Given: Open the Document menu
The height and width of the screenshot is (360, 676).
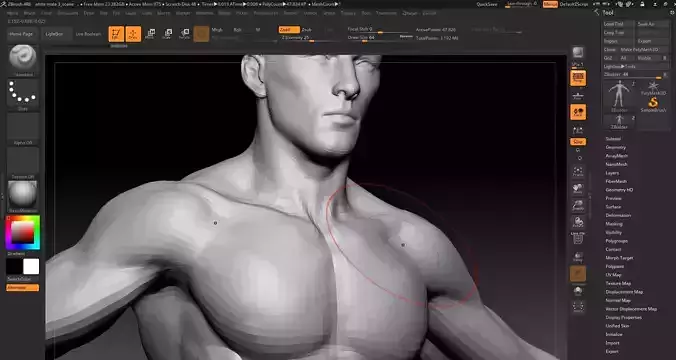Looking at the screenshot, I should [68, 13].
